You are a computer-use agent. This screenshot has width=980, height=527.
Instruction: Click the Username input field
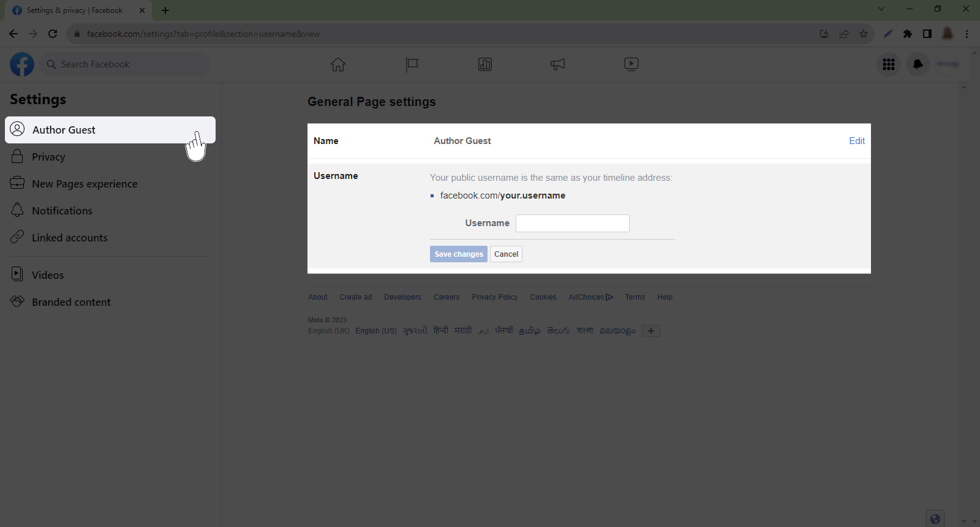(573, 223)
